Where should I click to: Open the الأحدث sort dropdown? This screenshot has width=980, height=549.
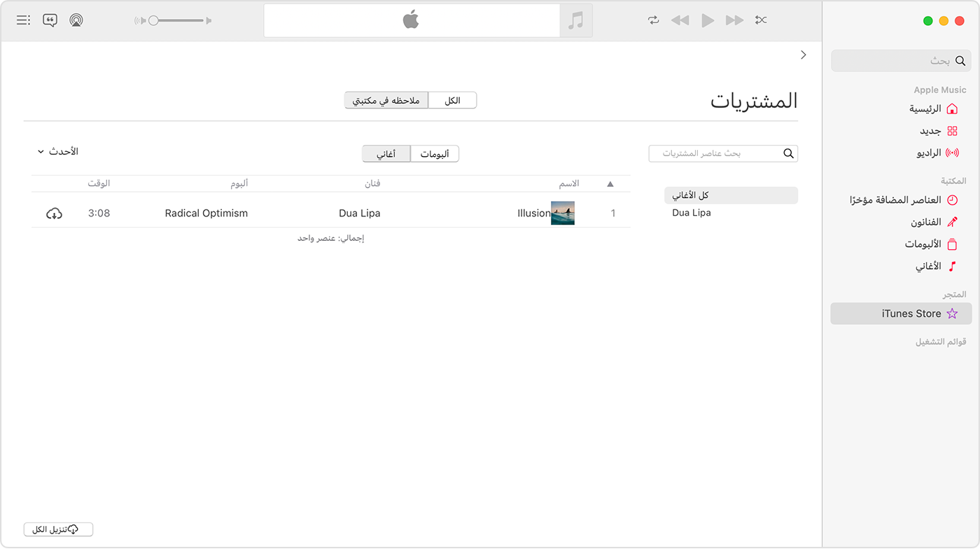point(58,151)
